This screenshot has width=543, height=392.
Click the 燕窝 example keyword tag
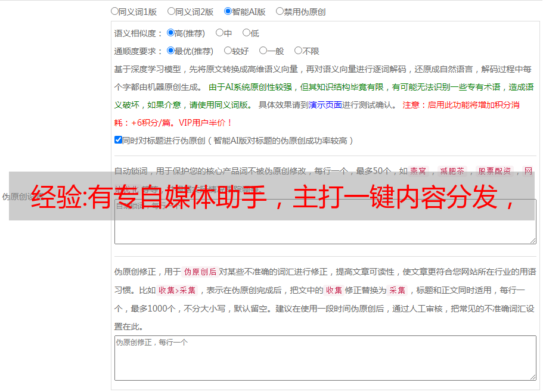click(418, 171)
